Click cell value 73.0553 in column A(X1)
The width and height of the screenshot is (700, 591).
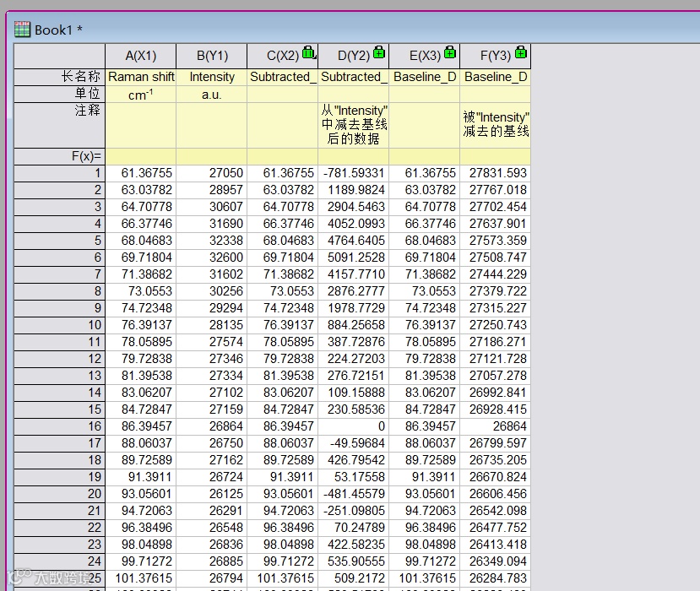[141, 291]
